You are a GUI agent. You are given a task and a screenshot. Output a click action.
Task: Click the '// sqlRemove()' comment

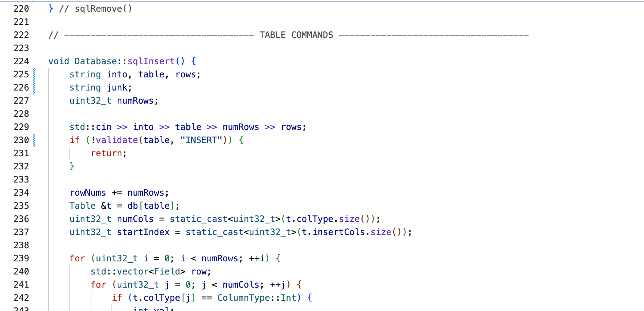96,9
